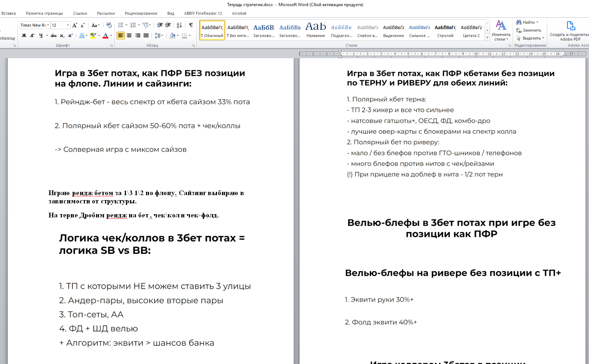This screenshot has height=364, width=589.
Task: Apply paragraph shading with the paint bucket
Action: click(172, 36)
